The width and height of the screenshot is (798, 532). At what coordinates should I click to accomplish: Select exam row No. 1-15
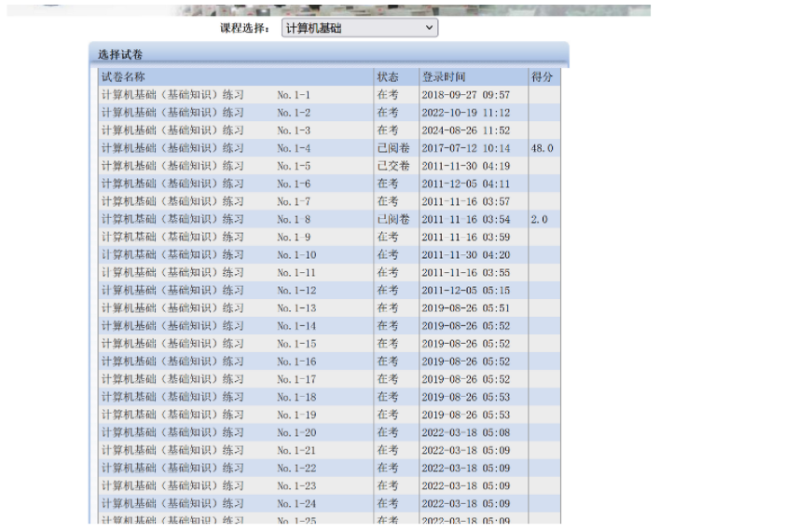(329, 344)
